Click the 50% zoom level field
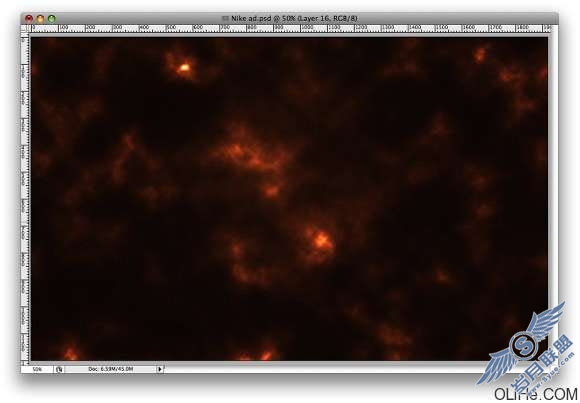The width and height of the screenshot is (580, 403). (x=37, y=369)
